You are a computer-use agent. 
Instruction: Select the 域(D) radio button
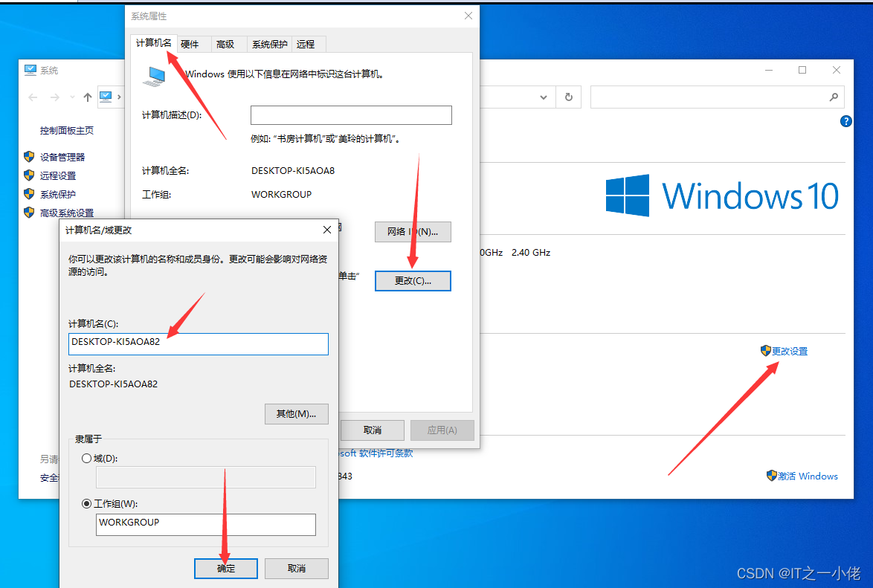tap(86, 458)
